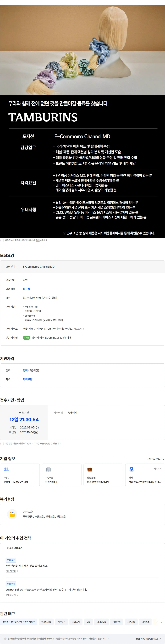Image resolution: width=165 pixels, height=644 pixels.
Task: Click the 2026.10.04(일) deadline date
Action: point(29,432)
